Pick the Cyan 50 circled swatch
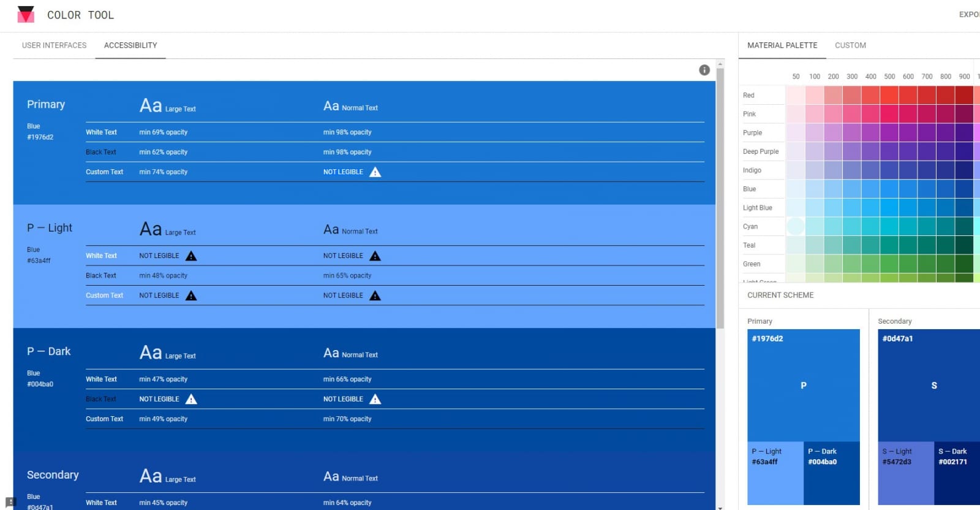Viewport: 980px width, 510px height. coord(796,226)
